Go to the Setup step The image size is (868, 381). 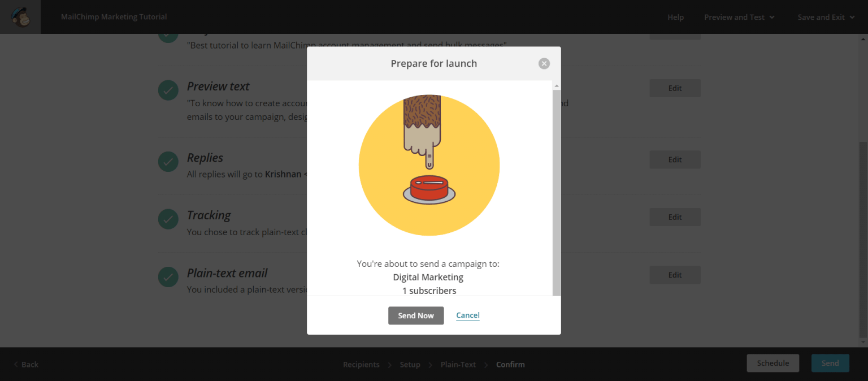tap(410, 365)
